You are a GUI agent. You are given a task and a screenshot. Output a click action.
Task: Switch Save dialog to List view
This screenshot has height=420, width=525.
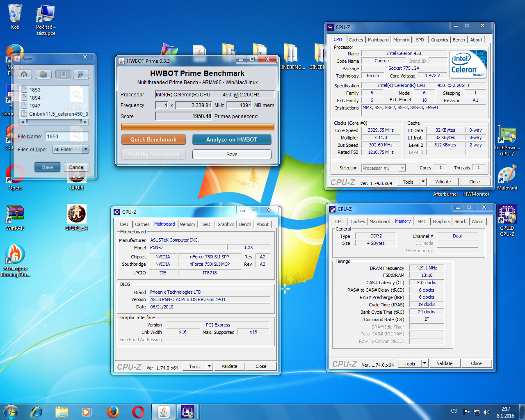(x=63, y=74)
